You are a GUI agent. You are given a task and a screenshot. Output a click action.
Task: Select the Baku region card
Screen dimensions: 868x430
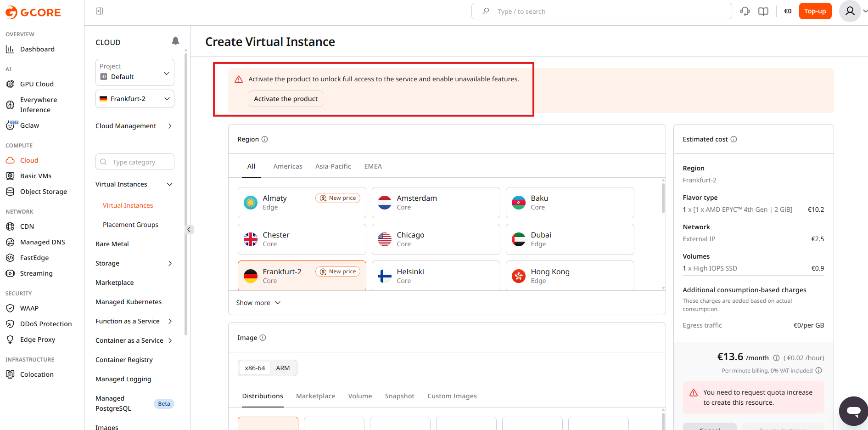coord(570,203)
